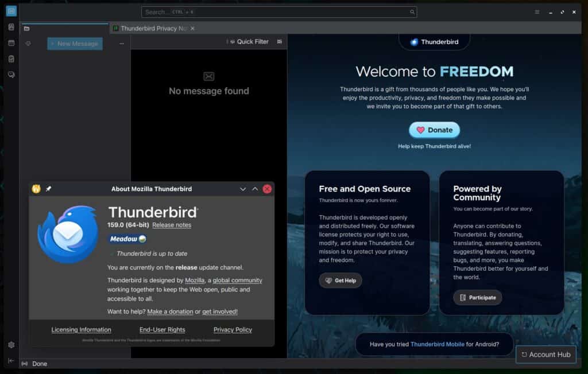Image resolution: width=588 pixels, height=374 pixels.
Task: Open the folder pane more-options menu
Action: [x=122, y=44]
